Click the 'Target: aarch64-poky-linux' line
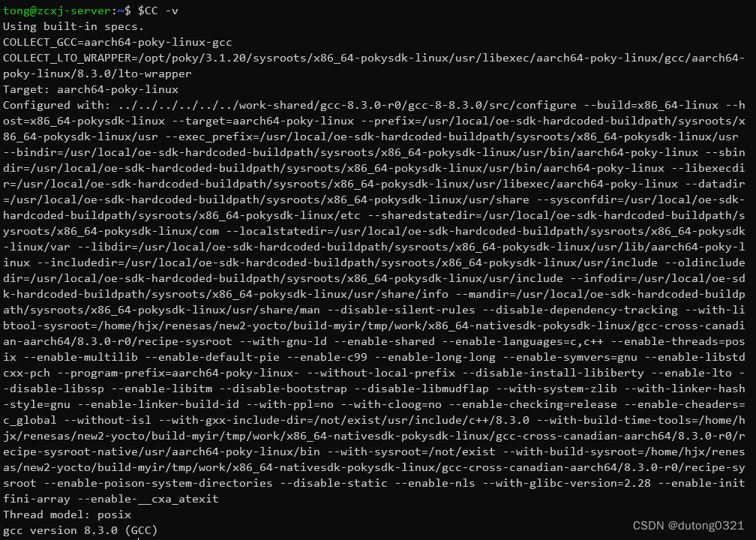The image size is (756, 540). pos(91,90)
